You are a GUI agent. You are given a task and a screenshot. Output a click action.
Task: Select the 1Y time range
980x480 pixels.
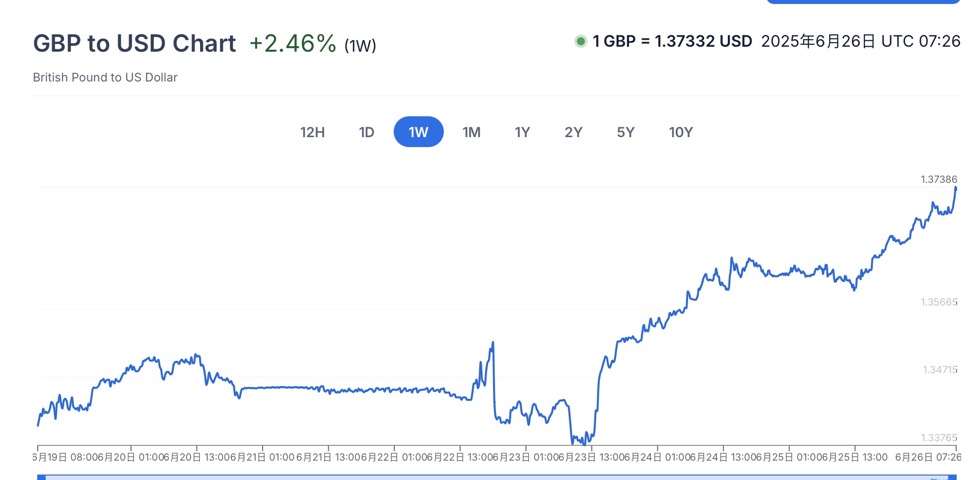tap(522, 132)
